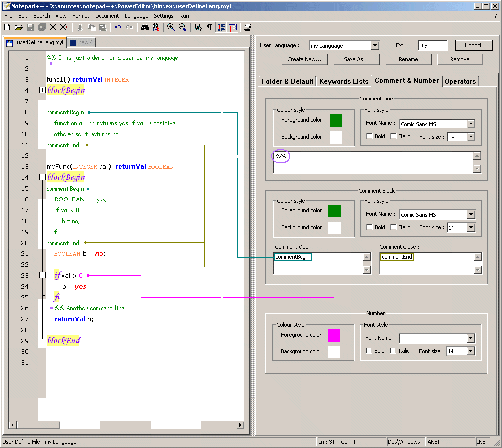Viewport: 502px width, 448px height.
Task: Select the Zoom In magnifier icon
Action: tap(171, 27)
